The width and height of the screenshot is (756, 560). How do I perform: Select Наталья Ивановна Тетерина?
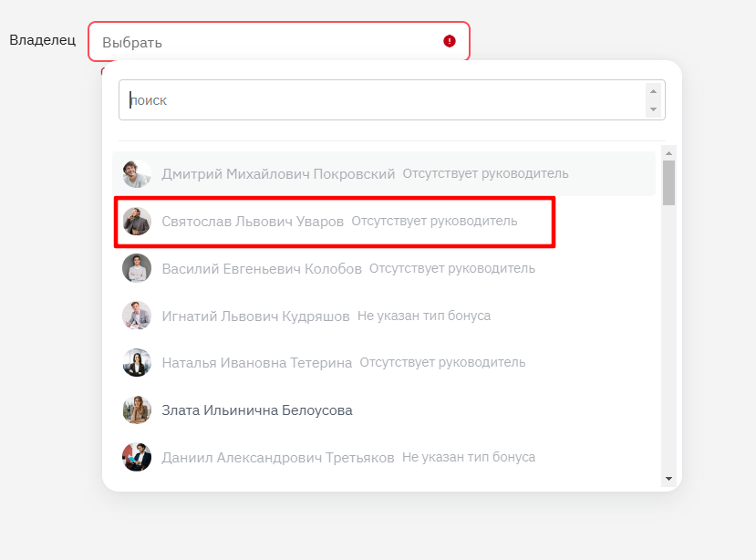tap(384, 363)
